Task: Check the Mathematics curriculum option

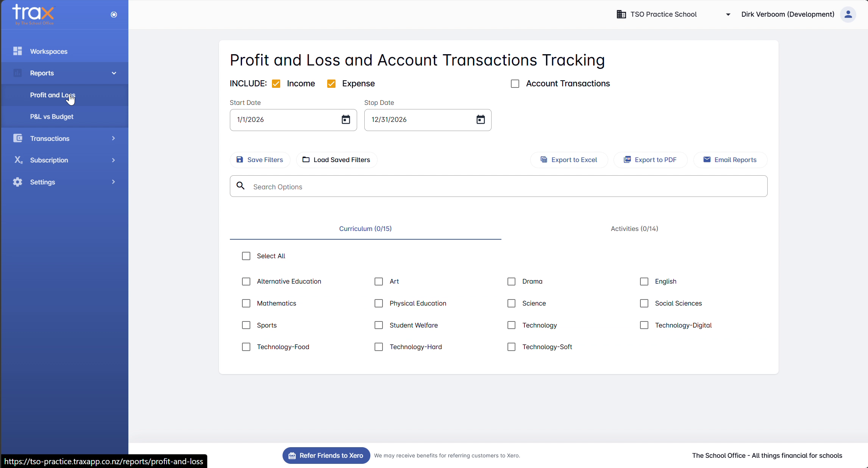Action: [246, 303]
